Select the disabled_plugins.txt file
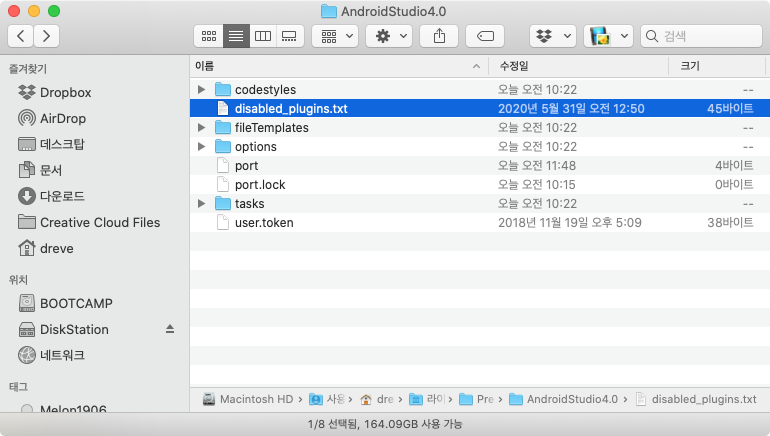 point(480,109)
